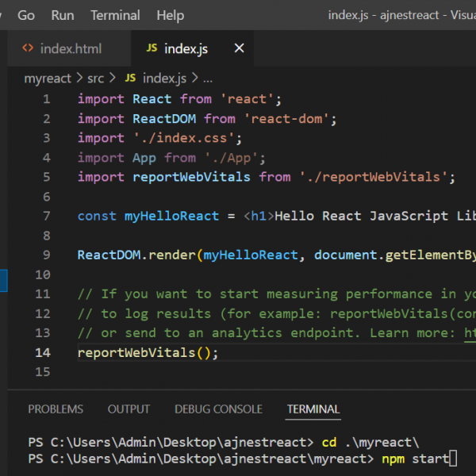Select the TERMINAL panel tab
This screenshot has width=476, height=476.
[x=313, y=409]
